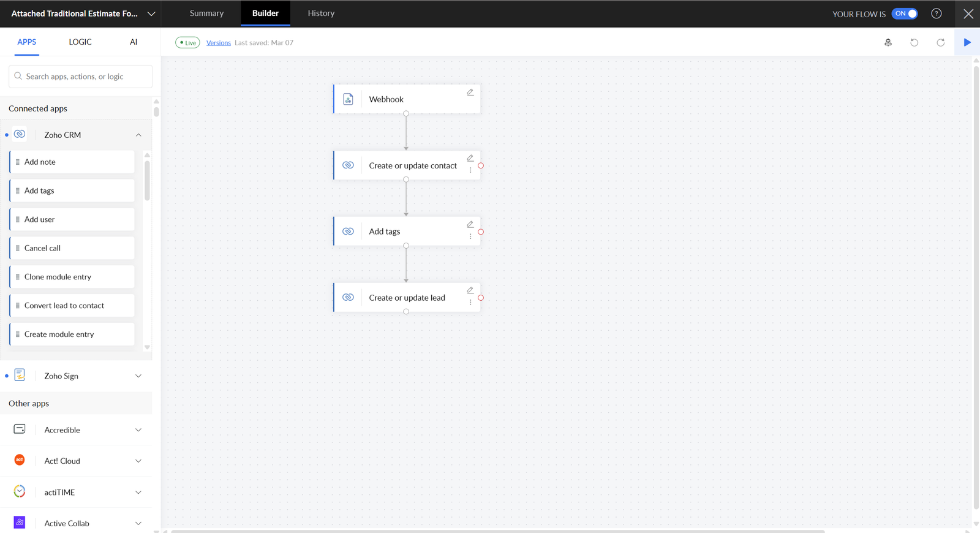Select the Builder tab
980x533 pixels.
pyautogui.click(x=265, y=13)
